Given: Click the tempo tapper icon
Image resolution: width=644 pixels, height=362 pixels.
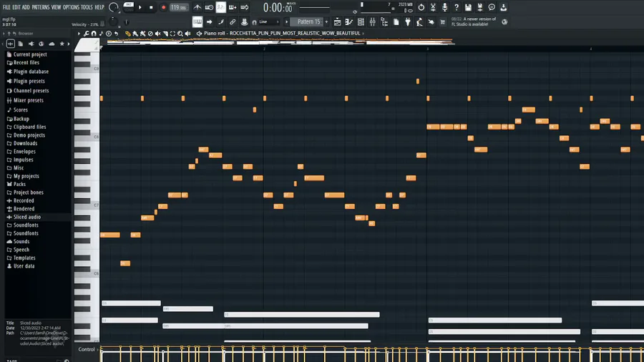Looking at the screenshot, I should tap(419, 21).
